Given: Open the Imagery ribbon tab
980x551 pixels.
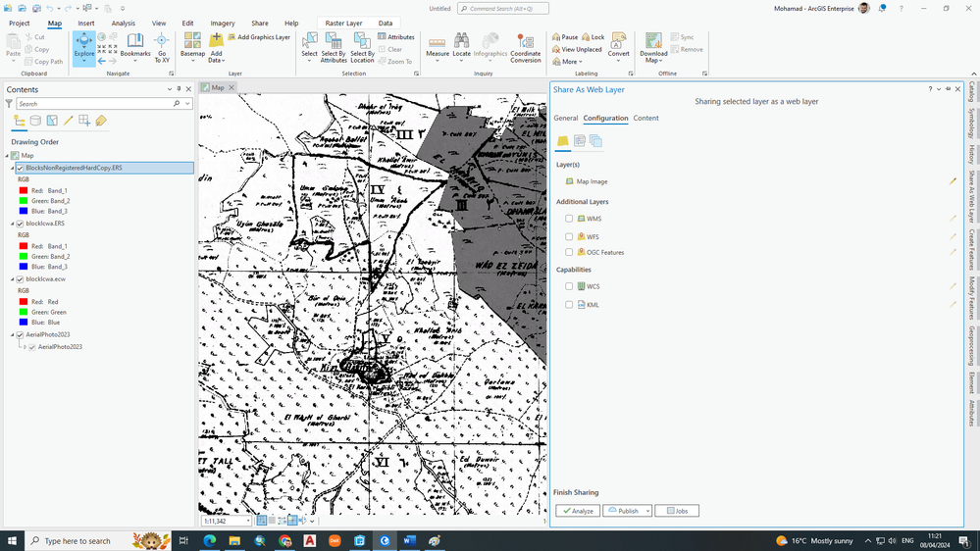Looking at the screenshot, I should point(223,24).
